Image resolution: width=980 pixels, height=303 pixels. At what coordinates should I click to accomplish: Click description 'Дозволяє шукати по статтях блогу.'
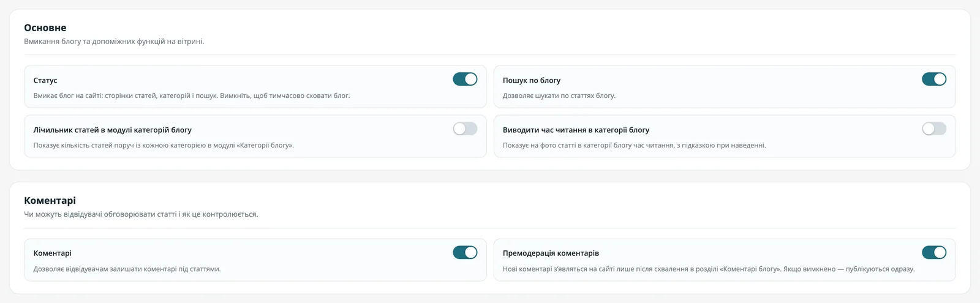click(559, 95)
